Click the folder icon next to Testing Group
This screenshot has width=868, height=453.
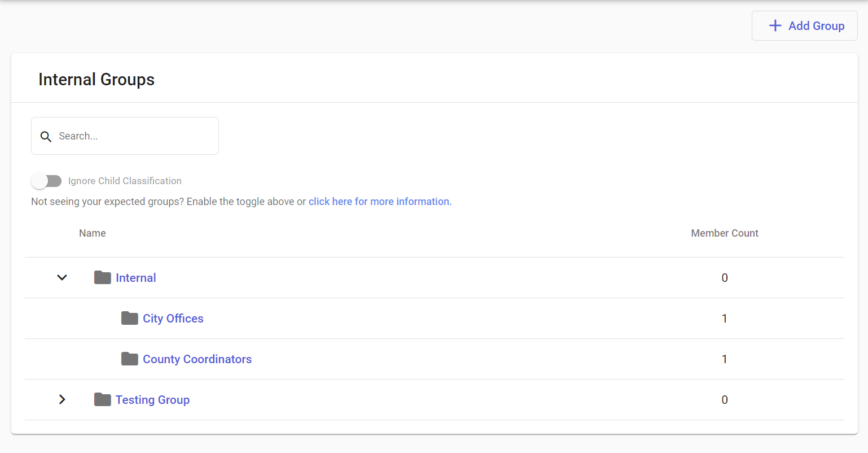103,399
